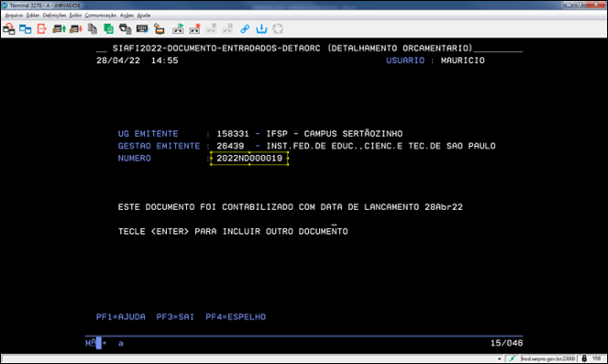Screen dimensions: 608x364
Task: Click the USUARIO label
Action: point(405,61)
